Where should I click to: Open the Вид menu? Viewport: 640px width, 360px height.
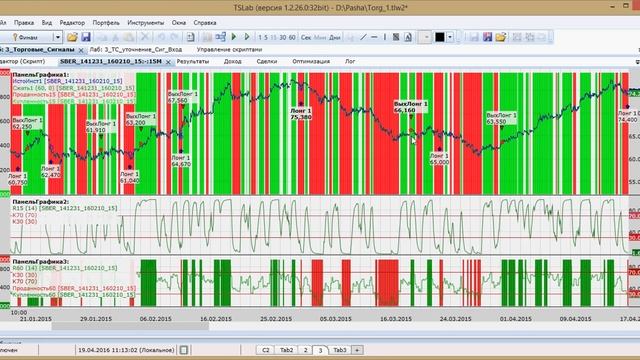47,23
